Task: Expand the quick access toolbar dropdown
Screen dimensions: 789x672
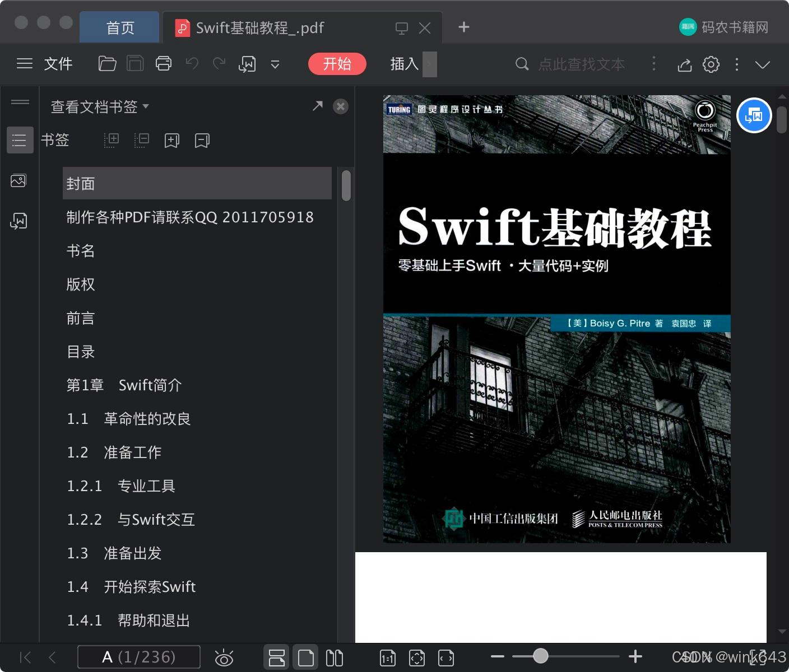Action: point(275,64)
